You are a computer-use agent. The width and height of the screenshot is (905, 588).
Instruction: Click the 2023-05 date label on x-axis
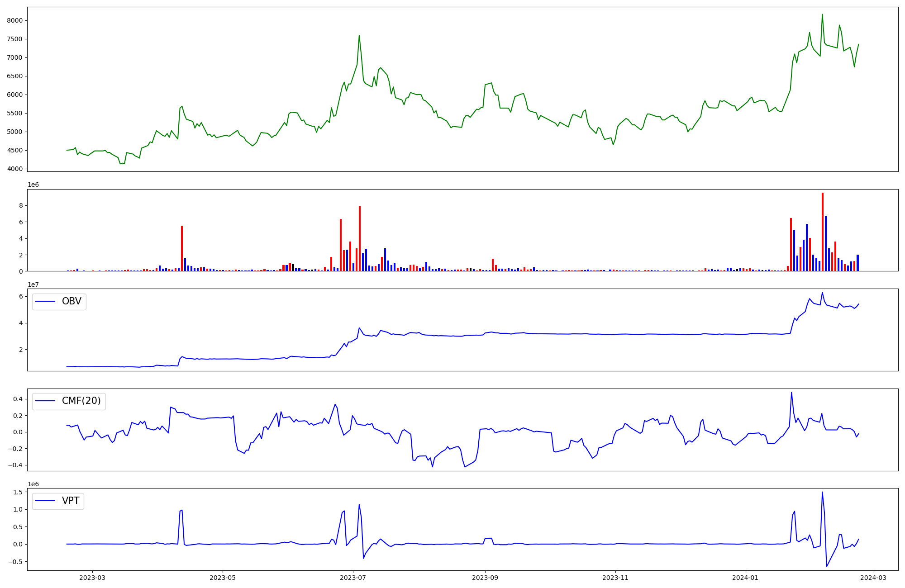[223, 578]
